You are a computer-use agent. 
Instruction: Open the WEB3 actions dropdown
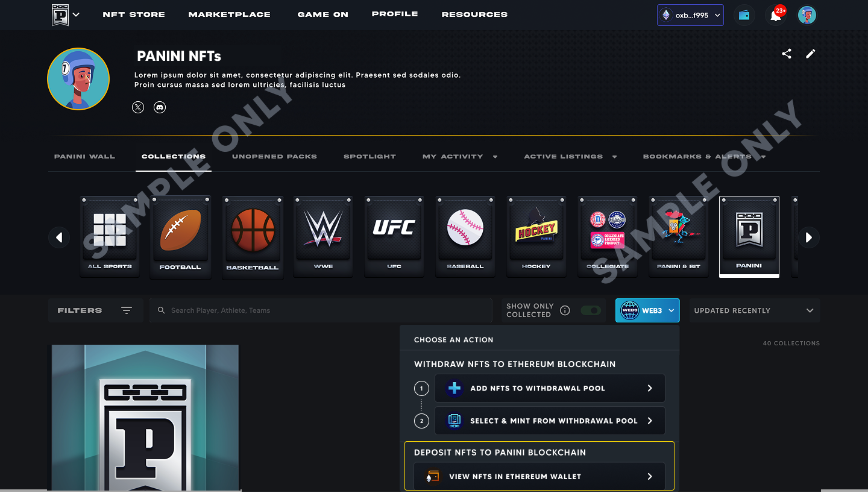coord(647,310)
